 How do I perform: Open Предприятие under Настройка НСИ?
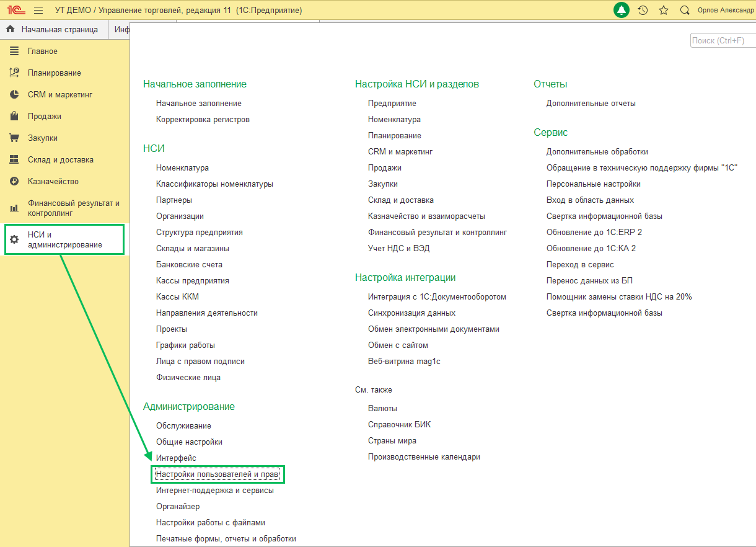(392, 103)
